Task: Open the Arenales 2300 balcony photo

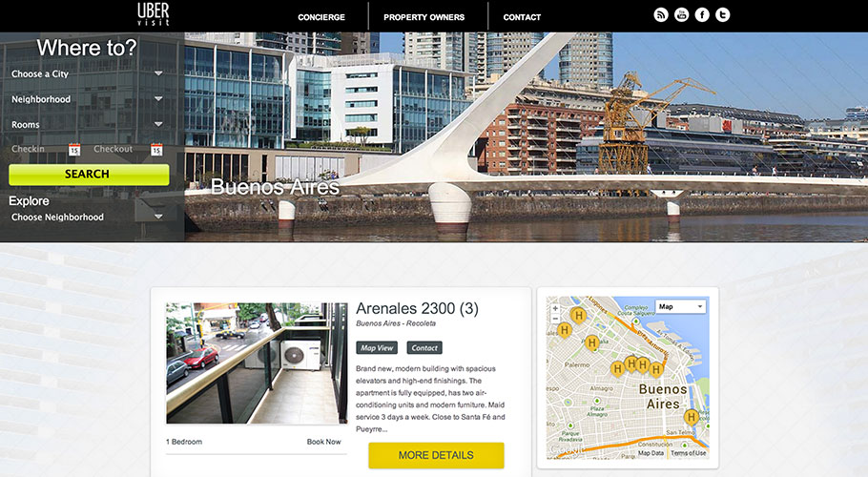Action: tap(257, 363)
